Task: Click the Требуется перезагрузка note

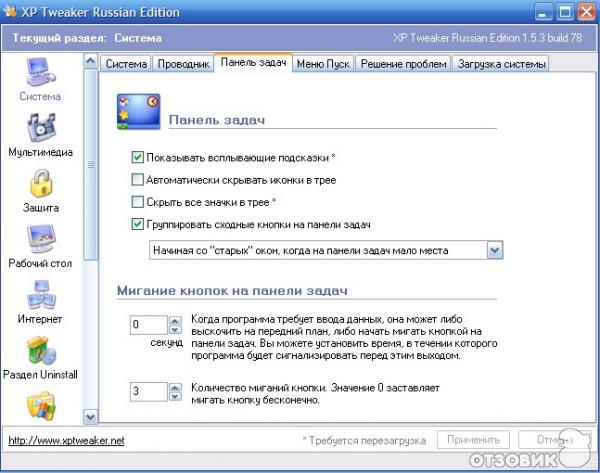Action: tap(364, 440)
